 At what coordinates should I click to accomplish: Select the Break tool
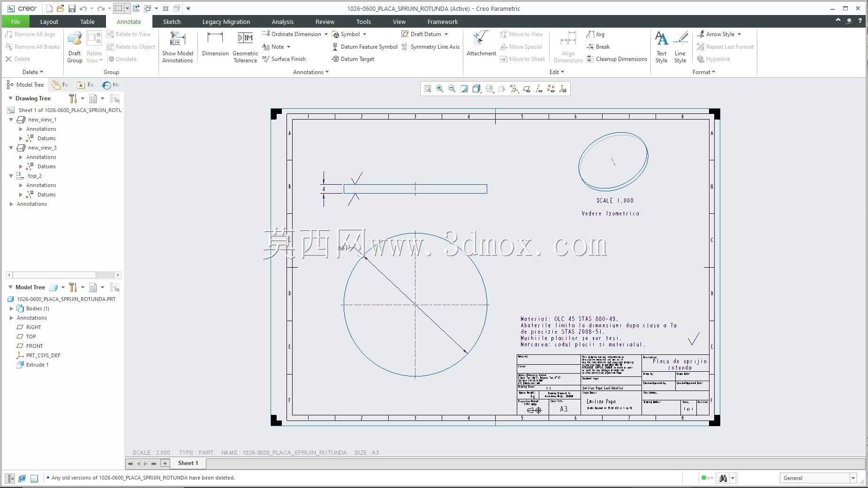[x=598, y=47]
